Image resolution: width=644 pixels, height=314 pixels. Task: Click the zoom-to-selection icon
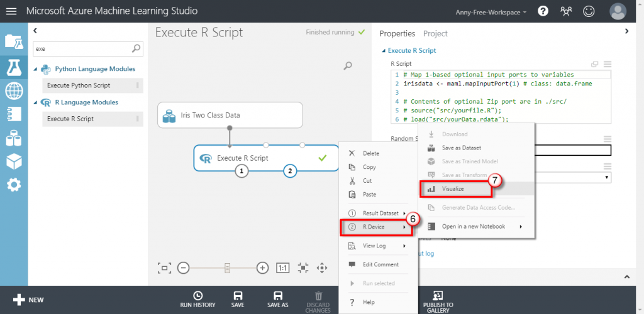click(x=303, y=268)
